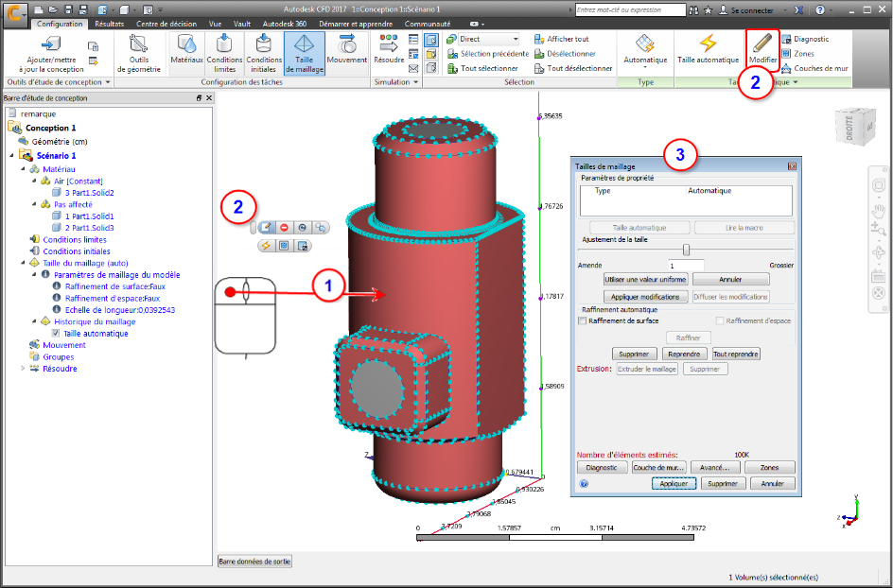Select 3 Part1.Solid2 in the tree
893x588 pixels.
(x=90, y=193)
